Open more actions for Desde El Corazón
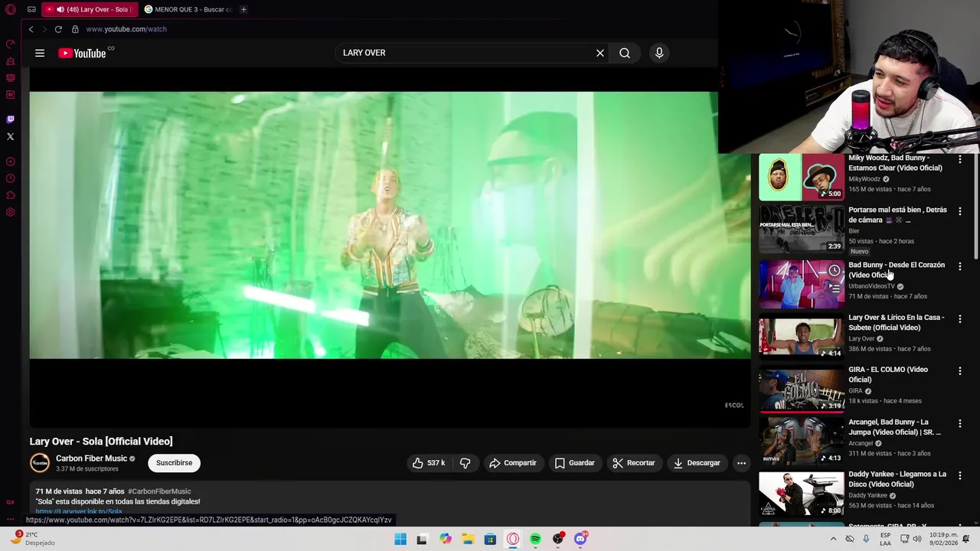The image size is (980, 551). tap(960, 267)
